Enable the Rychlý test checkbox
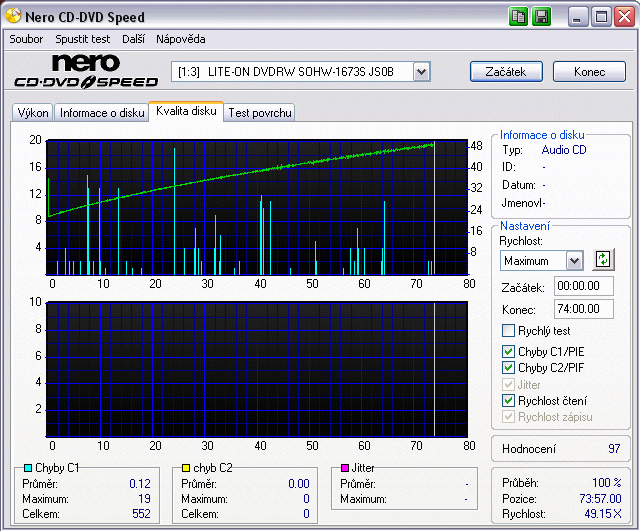The image size is (640, 531). 508,331
